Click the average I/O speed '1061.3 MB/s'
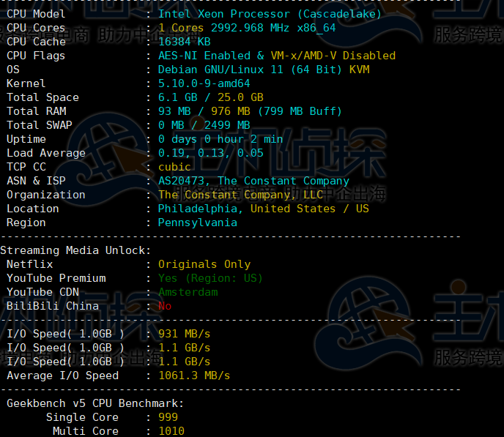The height and width of the screenshot is (437, 504). point(194,376)
